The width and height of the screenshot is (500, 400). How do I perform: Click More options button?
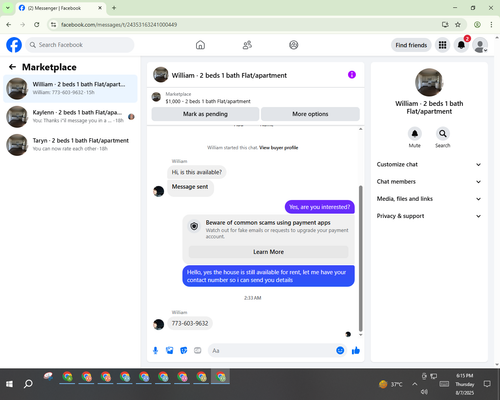[310, 114]
